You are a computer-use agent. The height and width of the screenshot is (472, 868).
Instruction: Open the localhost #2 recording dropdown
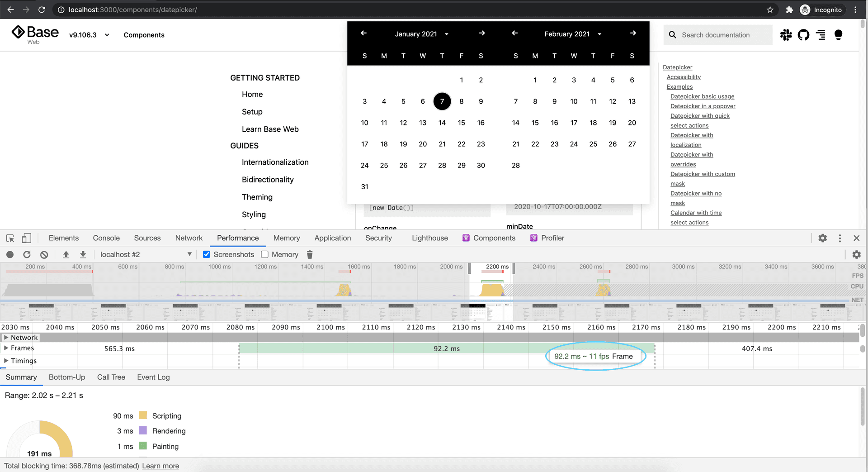click(146, 254)
